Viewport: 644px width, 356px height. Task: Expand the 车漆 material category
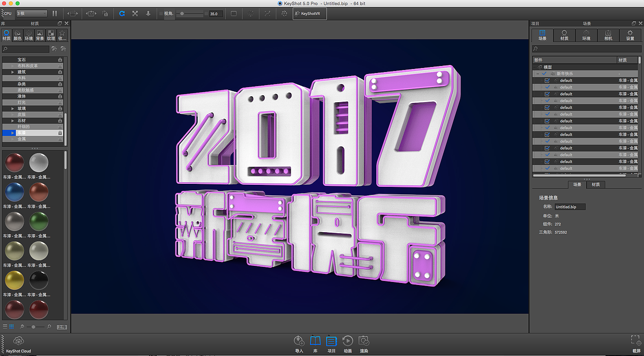coord(13,133)
